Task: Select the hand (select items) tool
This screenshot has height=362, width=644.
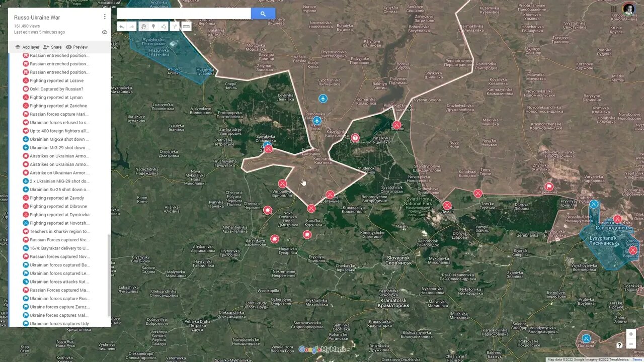Action: point(143,27)
